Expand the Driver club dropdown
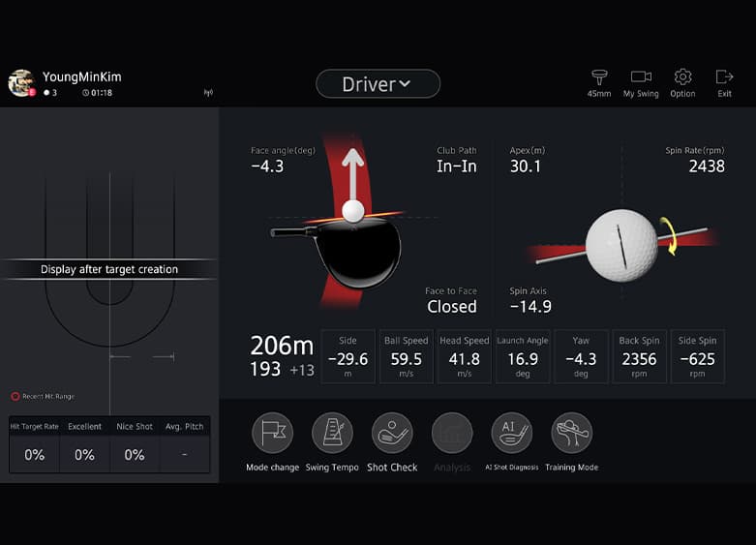The width and height of the screenshot is (756, 545). pos(378,84)
